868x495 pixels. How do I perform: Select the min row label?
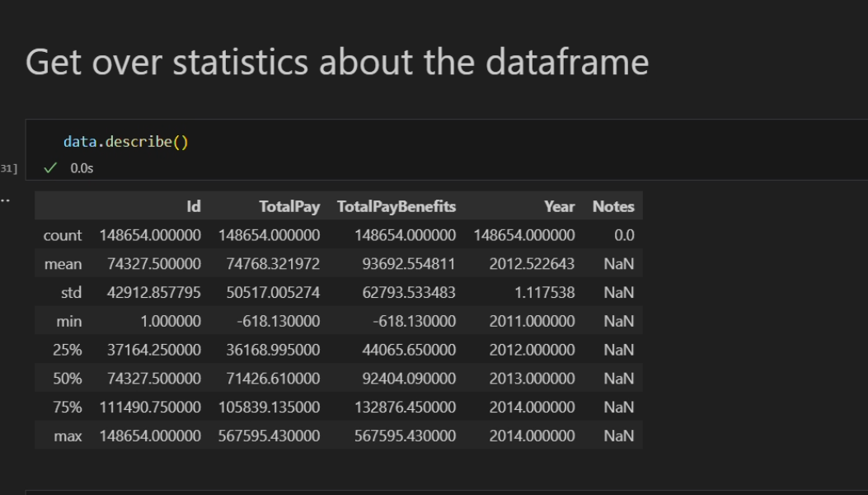[68, 321]
